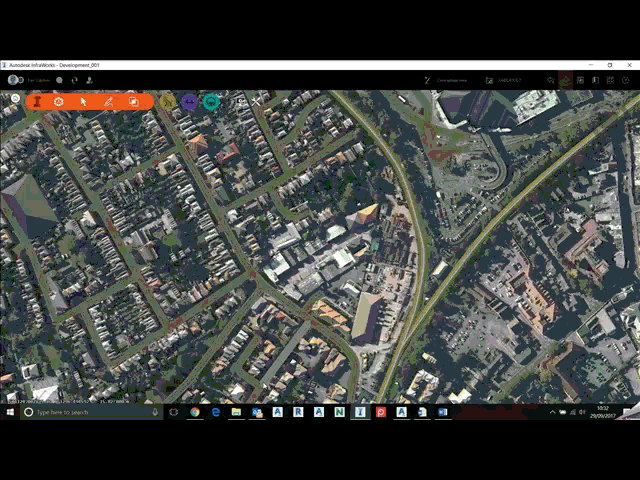Image resolution: width=640 pixels, height=480 pixels.
Task: Click the undo back arrow in top bar
Action: point(550,80)
